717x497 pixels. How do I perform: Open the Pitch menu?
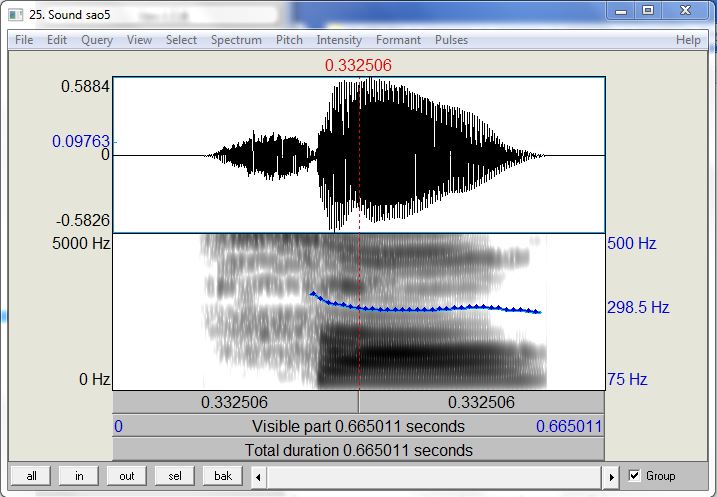(289, 40)
